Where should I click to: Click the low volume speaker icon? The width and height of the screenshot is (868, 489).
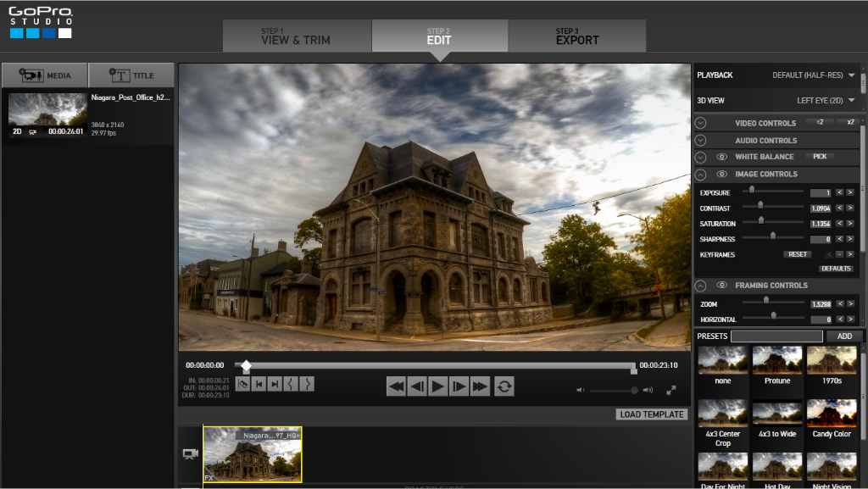point(580,390)
